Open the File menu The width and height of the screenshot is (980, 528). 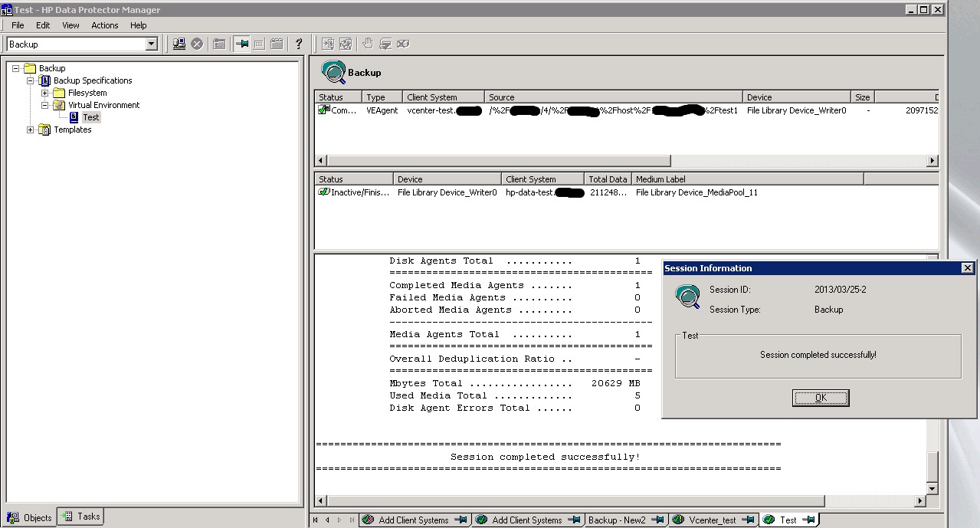[x=18, y=25]
